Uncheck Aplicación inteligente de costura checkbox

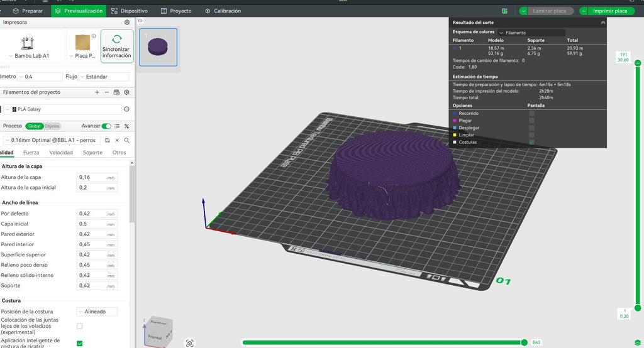point(80,344)
